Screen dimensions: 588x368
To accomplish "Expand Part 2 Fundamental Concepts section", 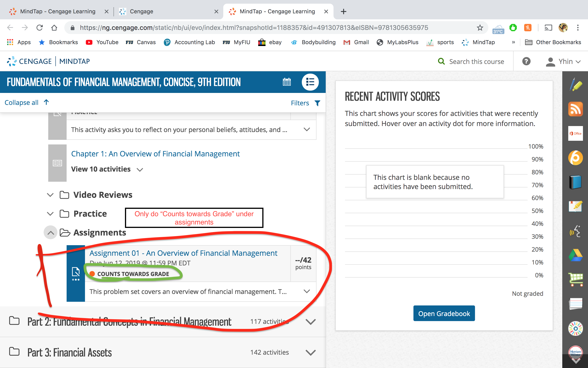I will click(311, 322).
